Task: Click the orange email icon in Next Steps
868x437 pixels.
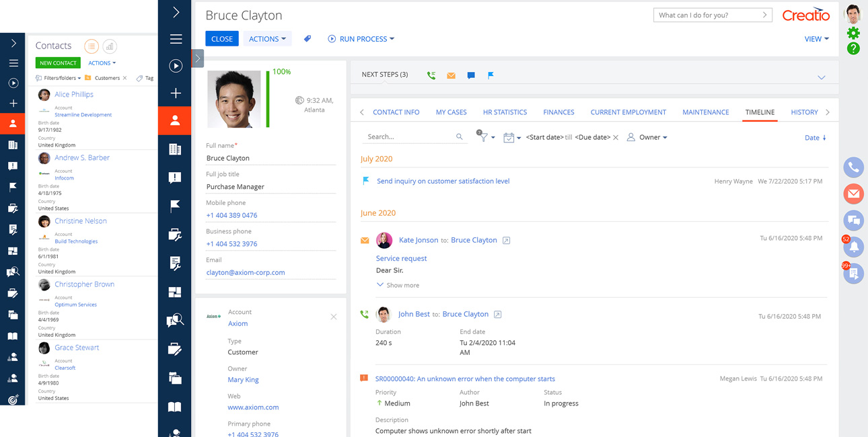Action: click(x=451, y=75)
